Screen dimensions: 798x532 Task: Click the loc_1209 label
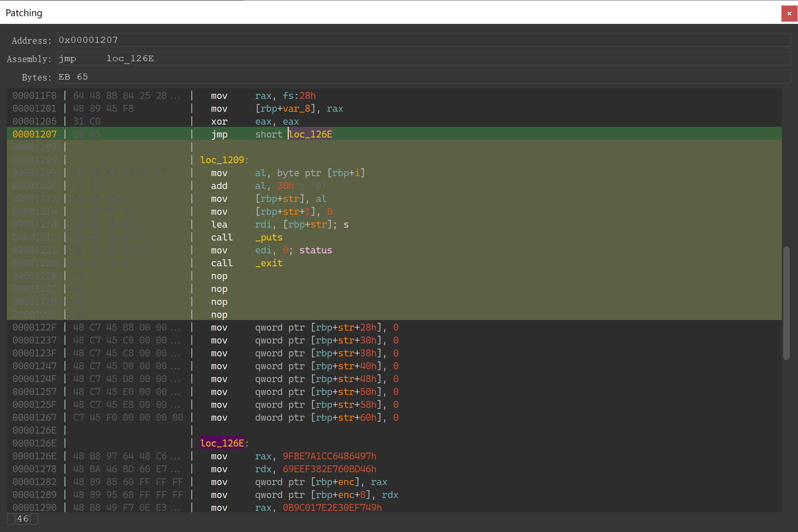tap(222, 160)
